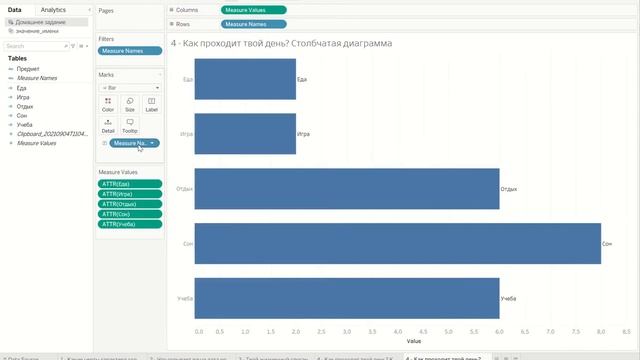The height and width of the screenshot is (360, 640).
Task: Open the Bar mark type dropdown
Action: click(x=130, y=88)
